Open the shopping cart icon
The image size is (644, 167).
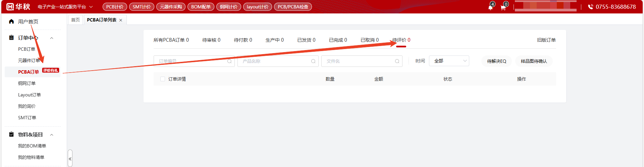point(503,7)
